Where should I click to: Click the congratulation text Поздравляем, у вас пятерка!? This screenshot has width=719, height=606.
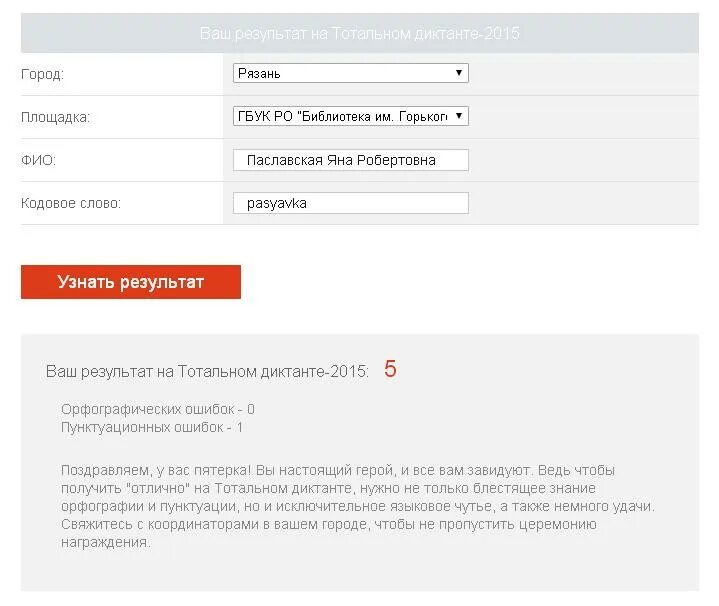(x=156, y=470)
